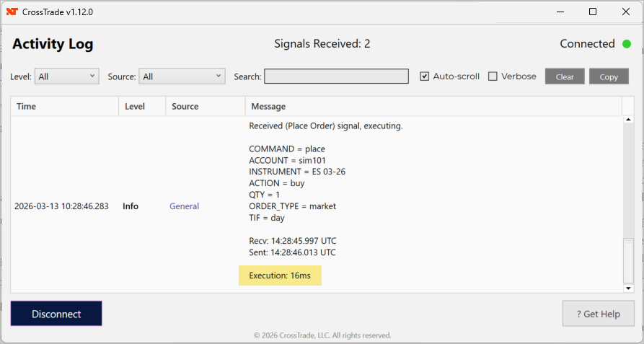Image resolution: width=644 pixels, height=344 pixels.
Task: Minimize the CrossTrade window
Action: [560, 12]
